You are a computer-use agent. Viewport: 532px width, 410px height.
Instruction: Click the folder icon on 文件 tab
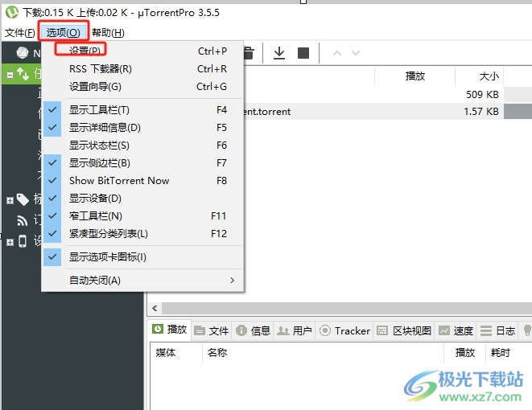pyautogui.click(x=200, y=330)
